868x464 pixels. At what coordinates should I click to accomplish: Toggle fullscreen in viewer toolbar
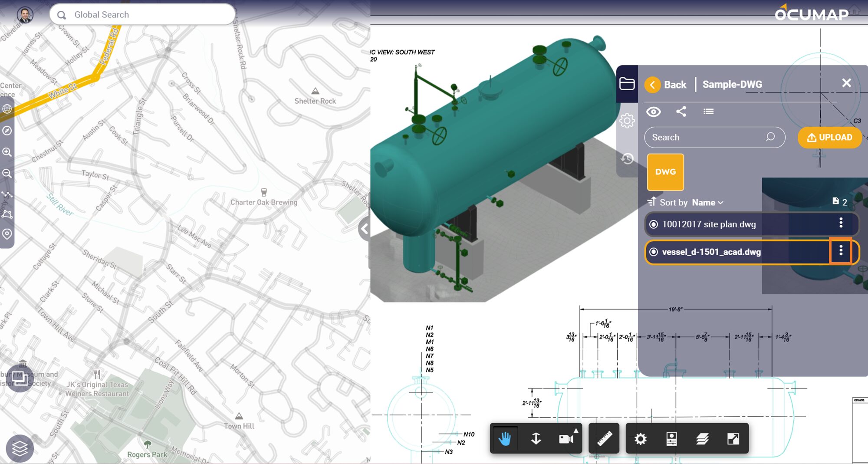[x=733, y=439]
